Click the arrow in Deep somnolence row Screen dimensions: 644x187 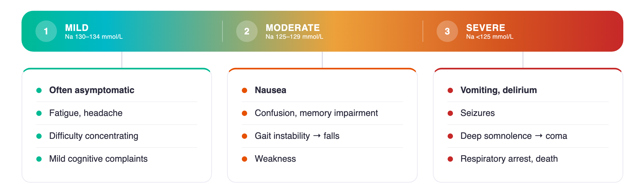(x=539, y=136)
